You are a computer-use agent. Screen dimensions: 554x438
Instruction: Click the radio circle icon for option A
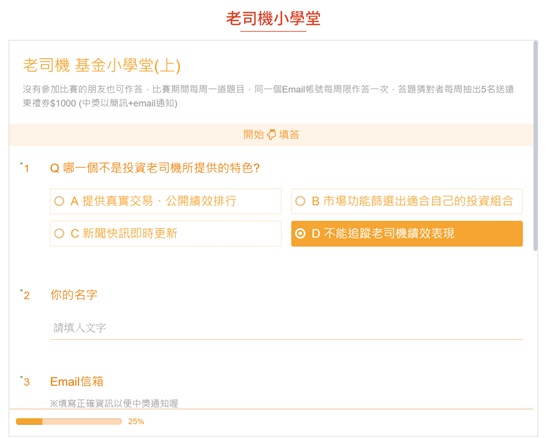point(59,201)
